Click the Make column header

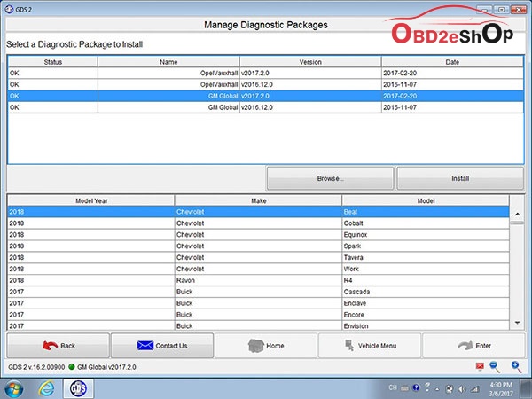(x=259, y=200)
